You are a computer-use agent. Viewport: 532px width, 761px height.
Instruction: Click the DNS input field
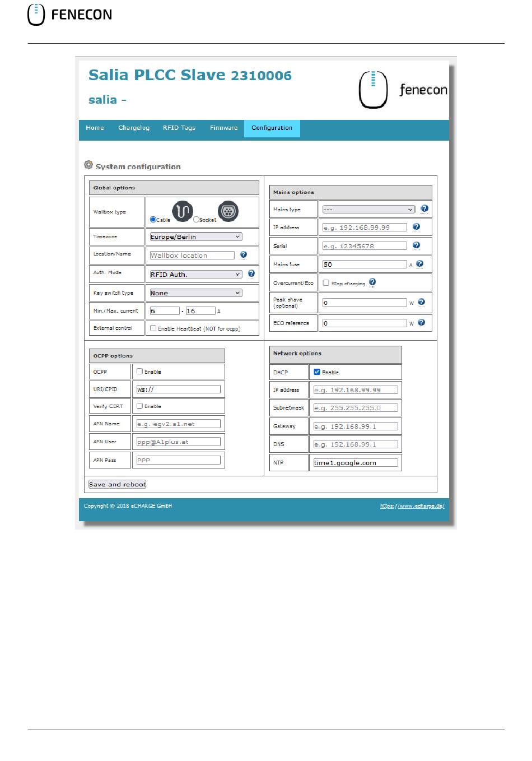pyautogui.click(x=356, y=444)
